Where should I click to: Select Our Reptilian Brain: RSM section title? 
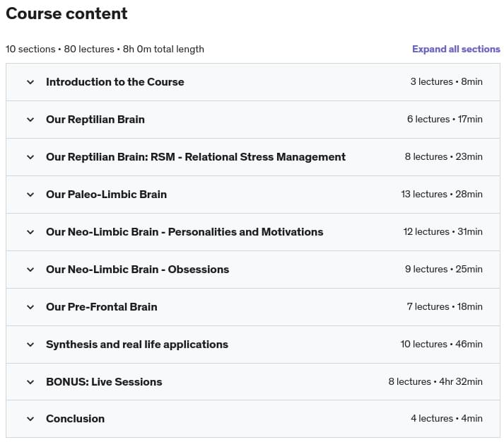(x=196, y=156)
